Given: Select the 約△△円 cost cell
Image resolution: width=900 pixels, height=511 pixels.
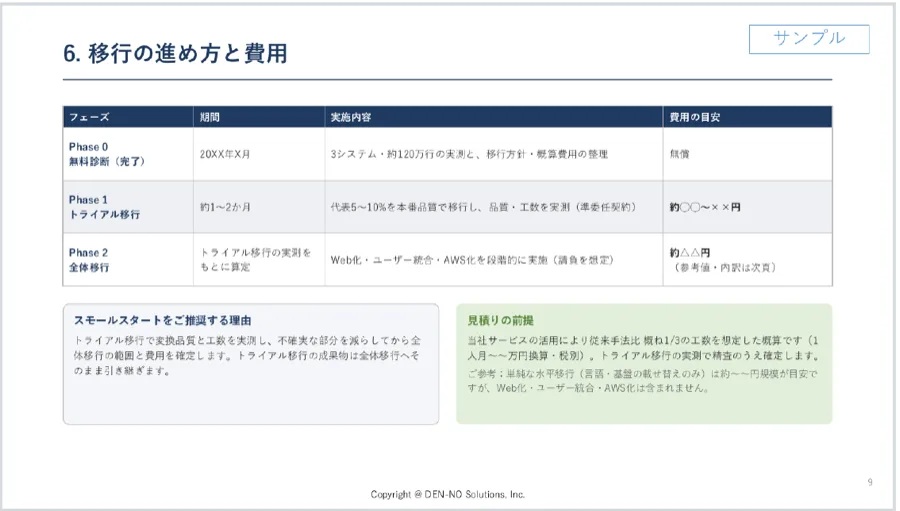Looking at the screenshot, I should [x=747, y=260].
